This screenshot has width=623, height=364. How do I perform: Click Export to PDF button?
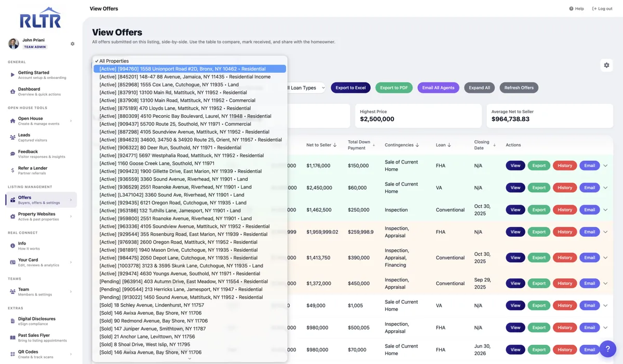coord(394,88)
